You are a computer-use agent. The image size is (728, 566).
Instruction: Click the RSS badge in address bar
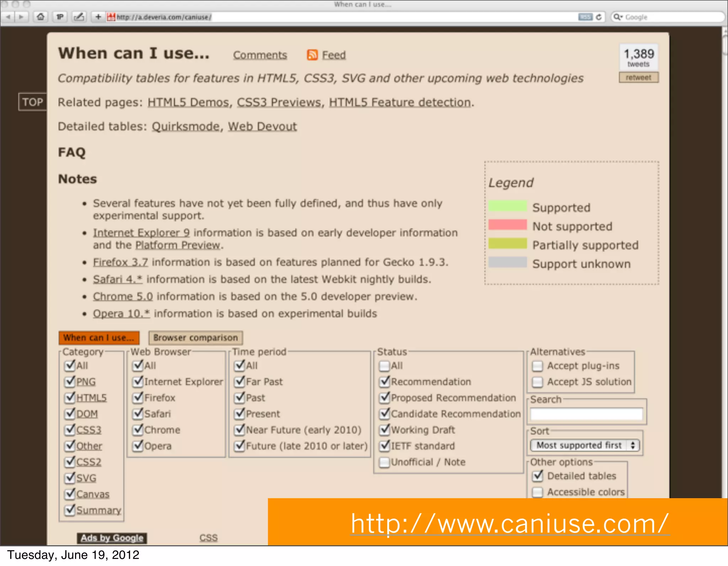[x=585, y=17]
